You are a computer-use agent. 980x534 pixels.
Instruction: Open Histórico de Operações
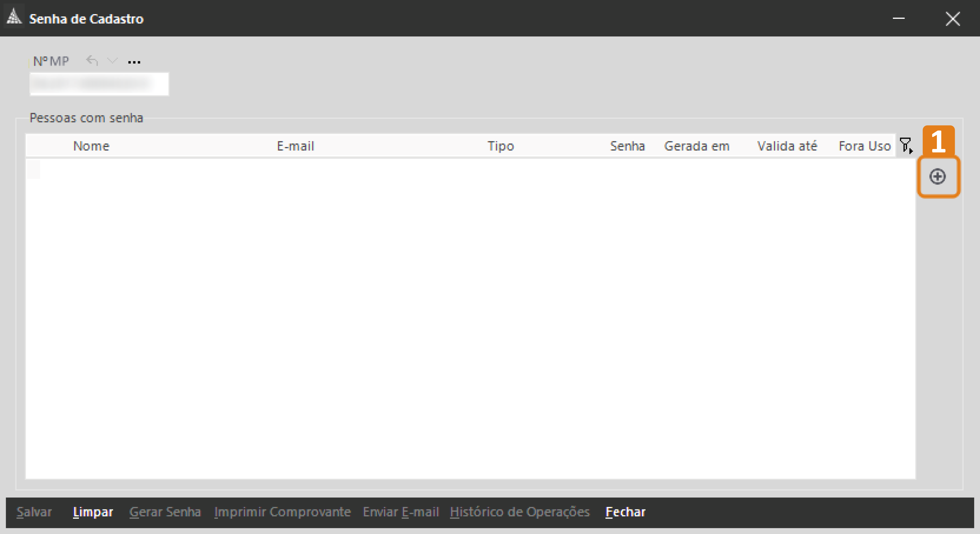click(520, 512)
